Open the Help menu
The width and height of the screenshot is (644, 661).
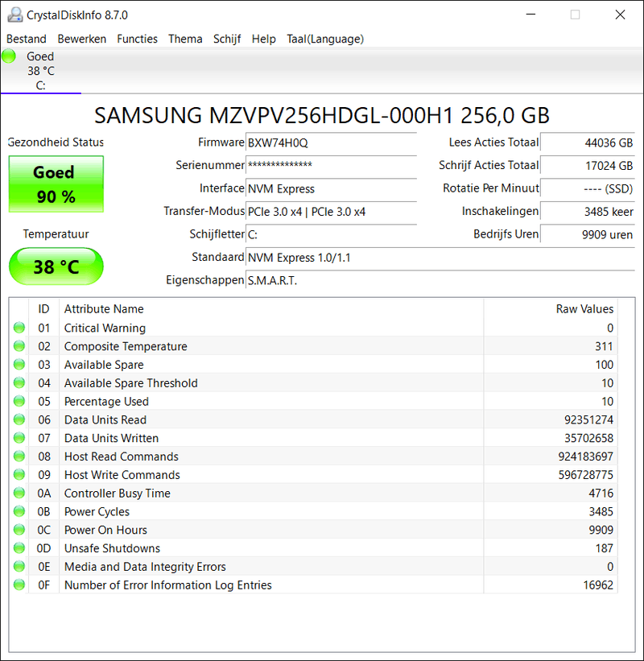pyautogui.click(x=263, y=39)
